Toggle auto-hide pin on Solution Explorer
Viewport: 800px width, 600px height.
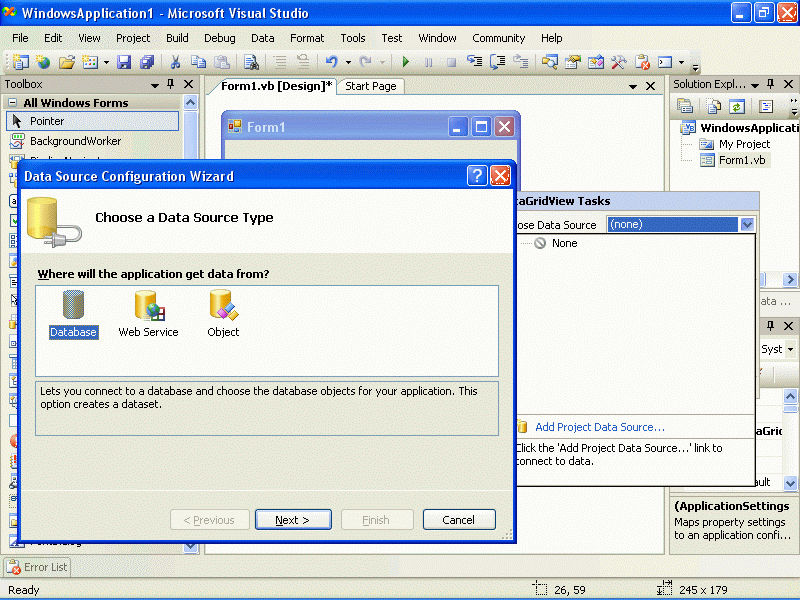(770, 84)
